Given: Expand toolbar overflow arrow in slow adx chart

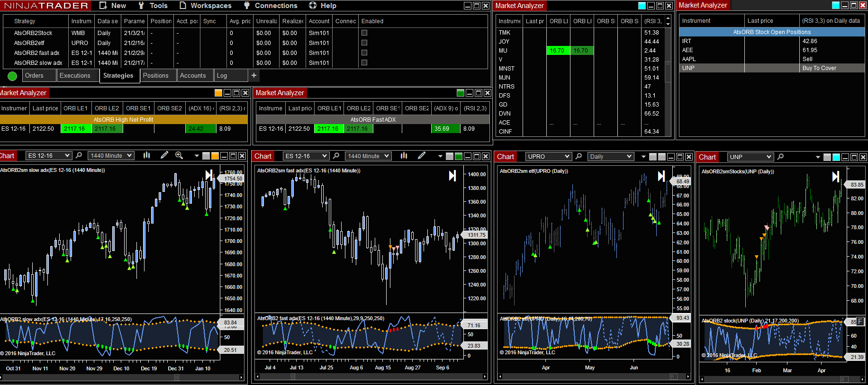Looking at the screenshot, I should pyautogui.click(x=197, y=156).
